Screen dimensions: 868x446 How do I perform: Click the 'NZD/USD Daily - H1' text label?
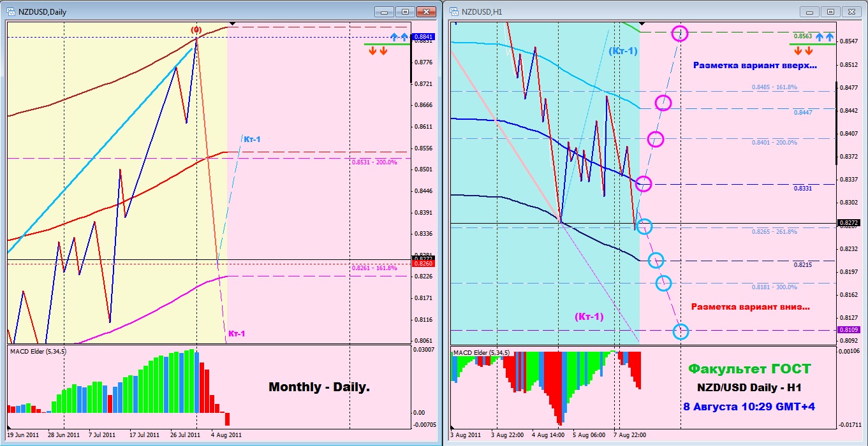coord(749,389)
